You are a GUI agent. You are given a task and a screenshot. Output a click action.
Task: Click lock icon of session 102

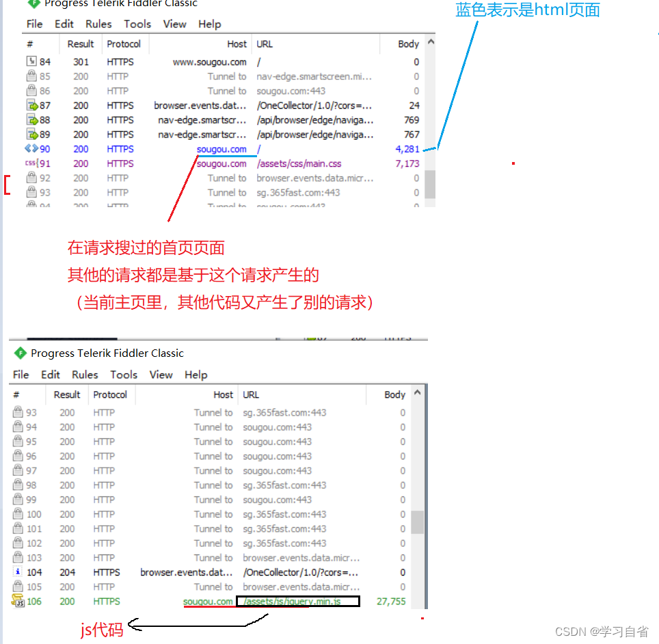coord(18,543)
